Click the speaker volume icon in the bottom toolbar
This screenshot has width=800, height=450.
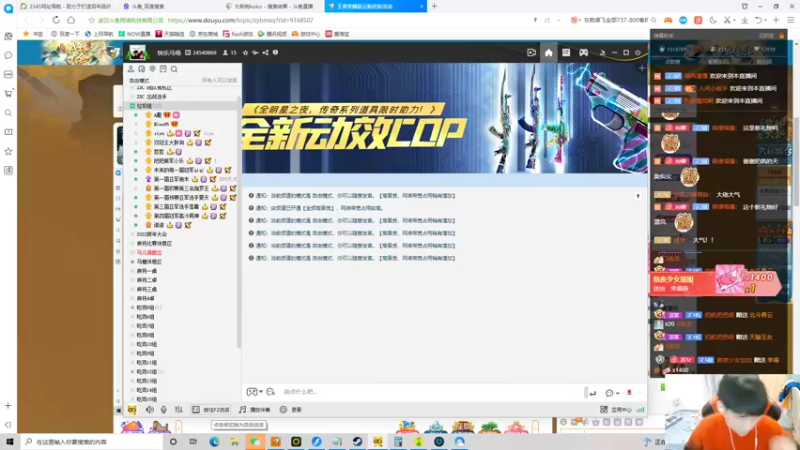coord(149,410)
